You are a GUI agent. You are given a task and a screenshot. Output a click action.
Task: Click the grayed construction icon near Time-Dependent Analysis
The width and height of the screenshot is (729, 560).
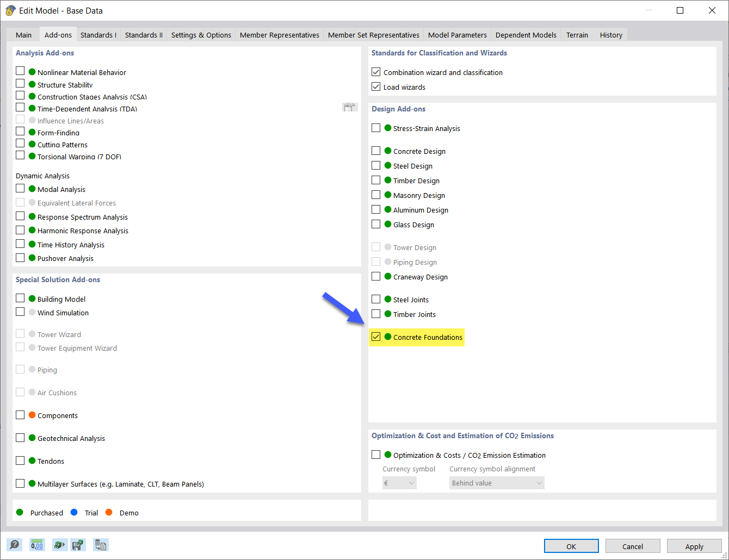click(x=350, y=107)
